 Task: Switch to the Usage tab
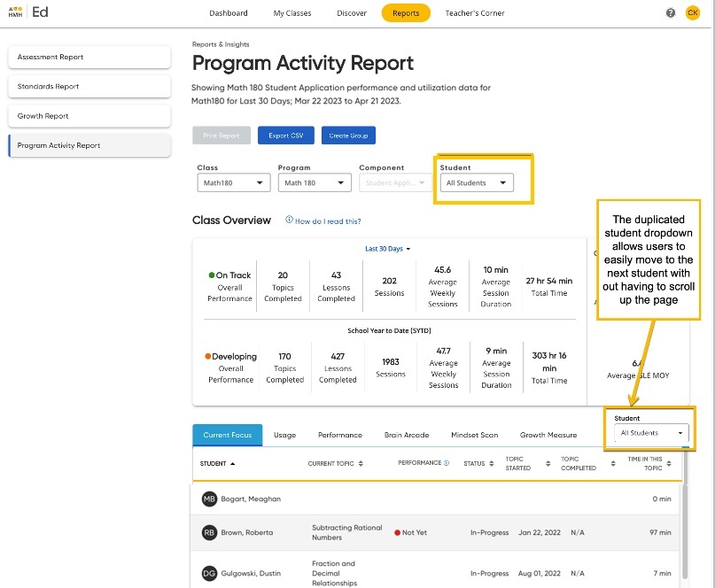click(x=285, y=435)
